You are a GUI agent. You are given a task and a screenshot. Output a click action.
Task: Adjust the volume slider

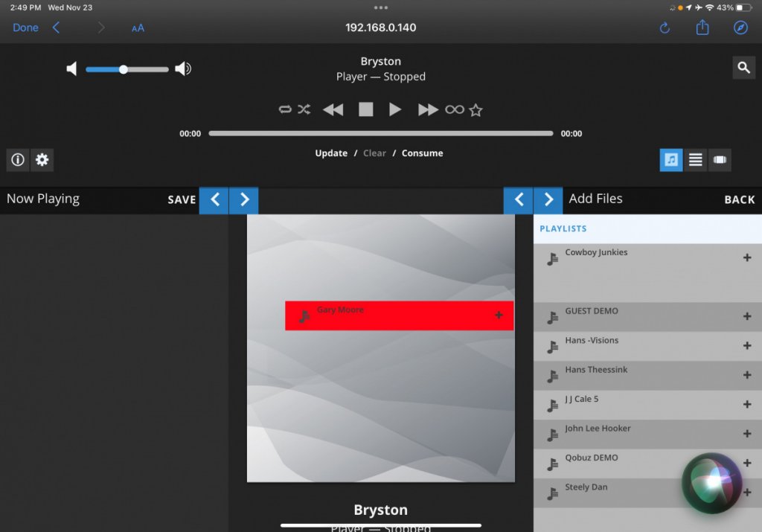(x=127, y=69)
